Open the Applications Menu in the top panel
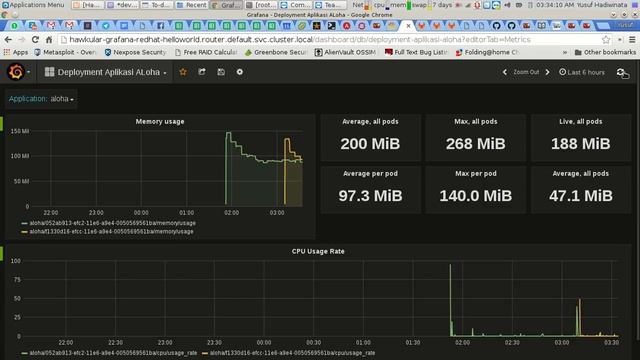 33,5
